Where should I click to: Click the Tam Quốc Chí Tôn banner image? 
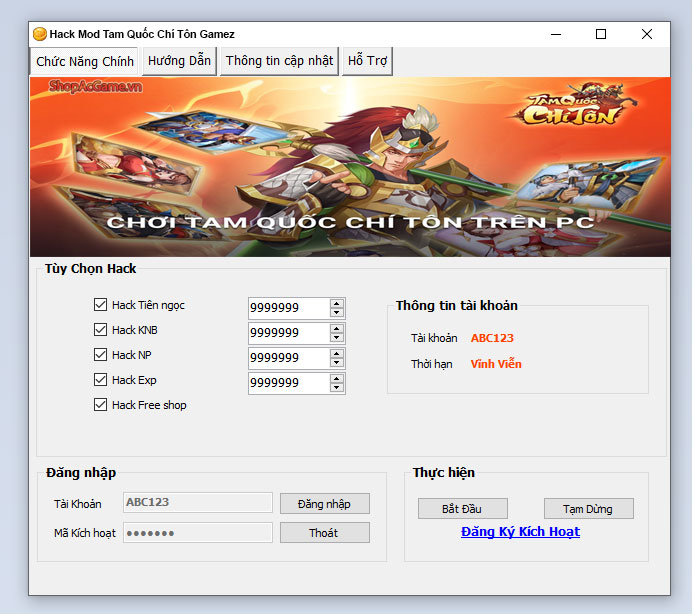(x=350, y=167)
